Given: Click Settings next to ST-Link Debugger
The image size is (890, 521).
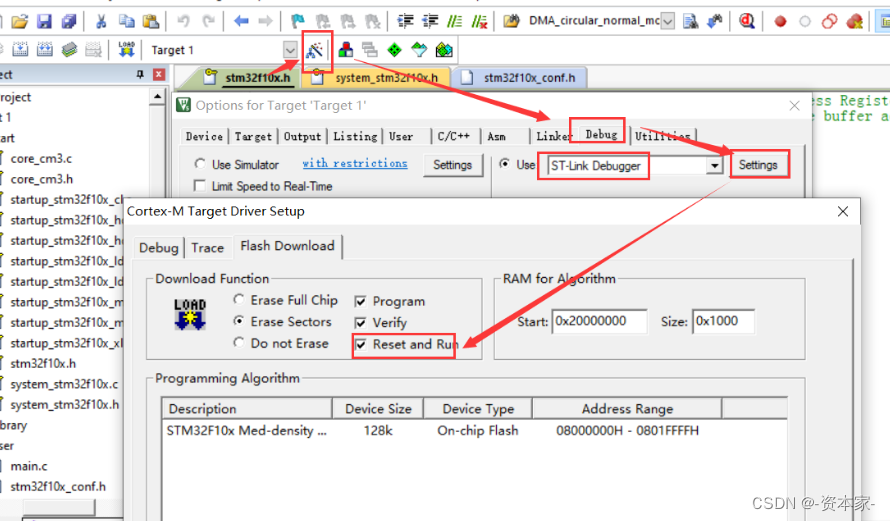Looking at the screenshot, I should point(758,165).
